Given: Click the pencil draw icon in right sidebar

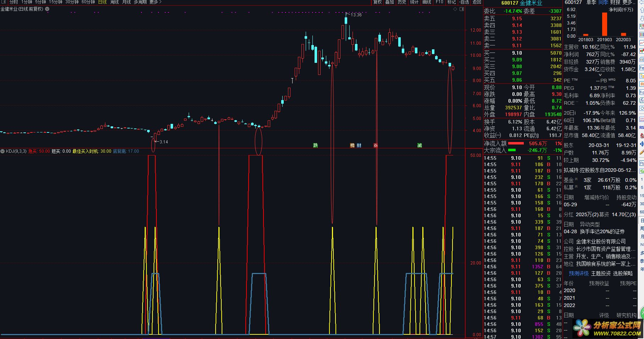Looking at the screenshot, I should (642, 152).
